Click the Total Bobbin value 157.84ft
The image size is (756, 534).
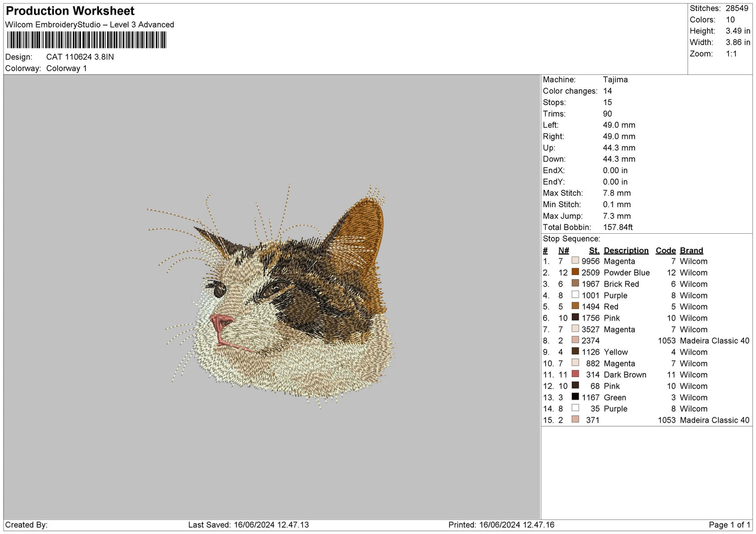(618, 227)
